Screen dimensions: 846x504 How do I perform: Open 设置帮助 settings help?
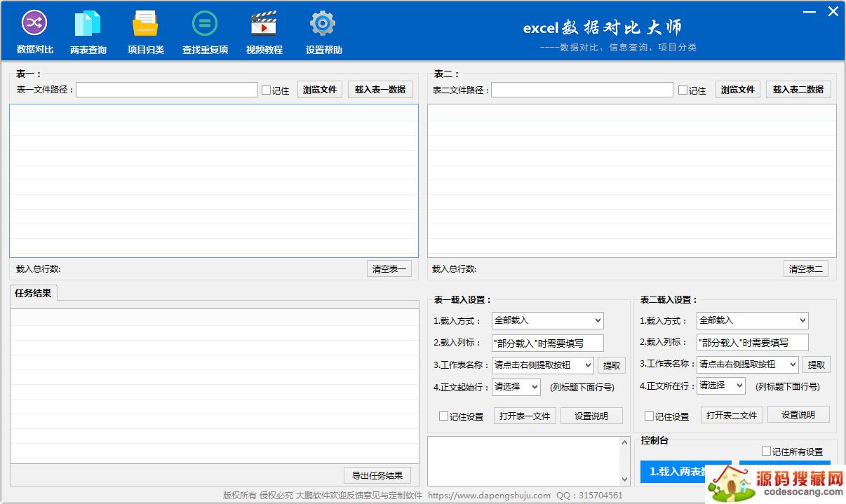click(322, 30)
